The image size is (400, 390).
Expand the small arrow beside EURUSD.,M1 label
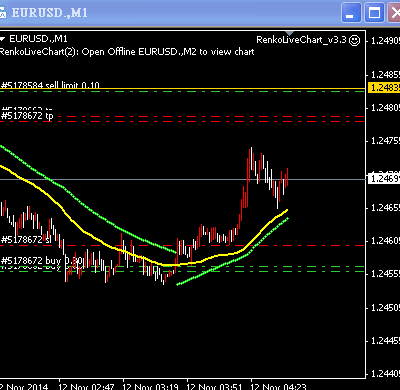[x=3, y=39]
